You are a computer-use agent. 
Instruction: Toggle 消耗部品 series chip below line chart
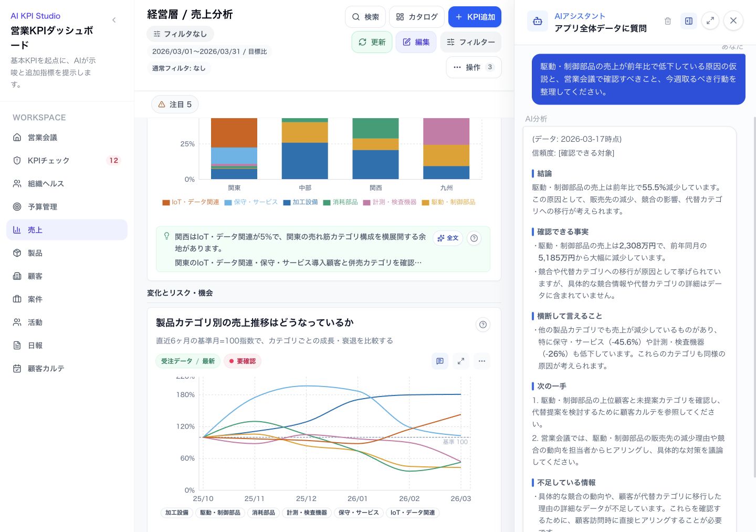(264, 513)
